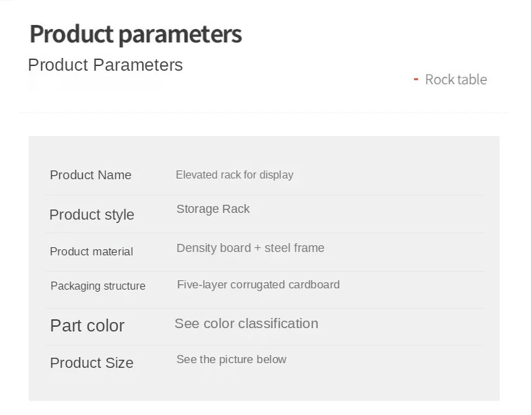532x415 pixels.
Task: Select "Elevated rack for display" value
Action: click(x=234, y=175)
